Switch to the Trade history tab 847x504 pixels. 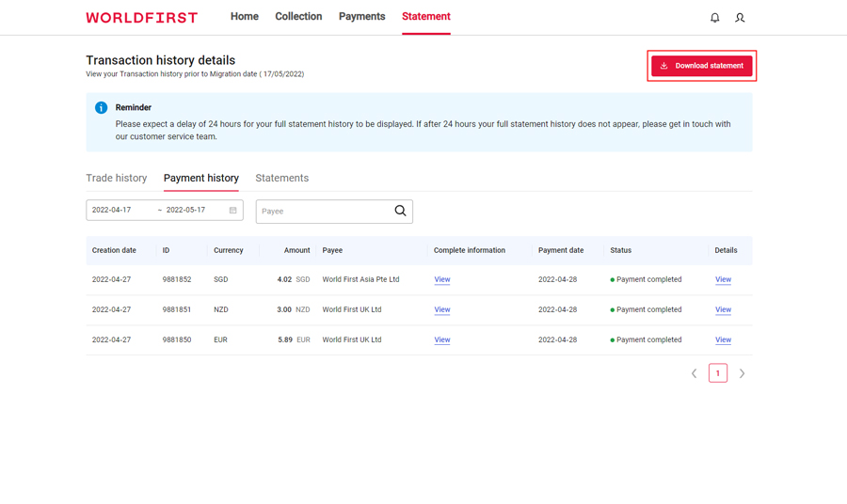116,178
